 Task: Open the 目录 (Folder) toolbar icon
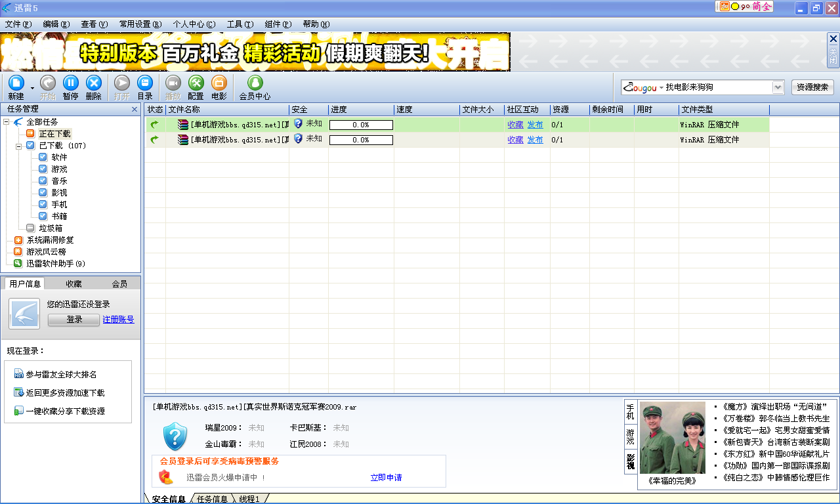tap(145, 83)
